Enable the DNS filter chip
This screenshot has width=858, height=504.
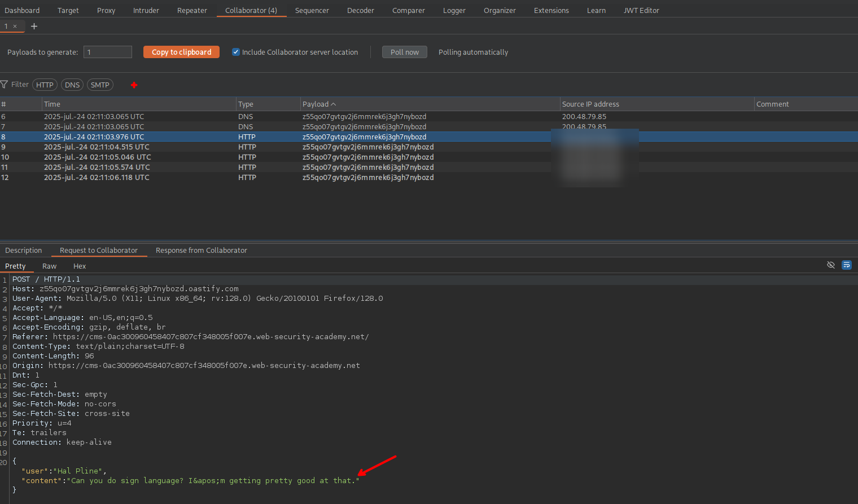click(72, 85)
